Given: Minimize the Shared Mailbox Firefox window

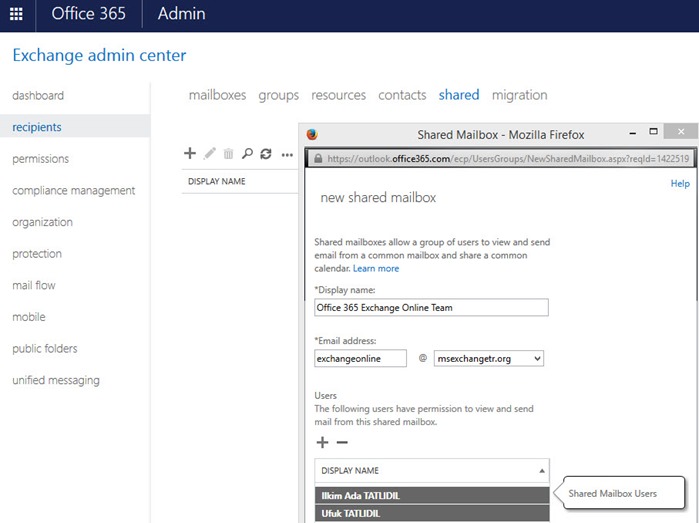Looking at the screenshot, I should (x=633, y=133).
